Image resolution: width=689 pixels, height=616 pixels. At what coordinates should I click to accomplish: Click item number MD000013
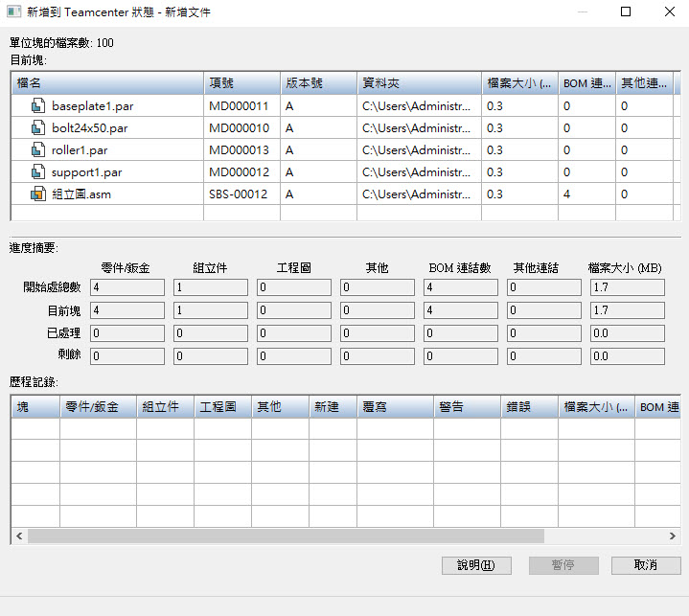(239, 150)
